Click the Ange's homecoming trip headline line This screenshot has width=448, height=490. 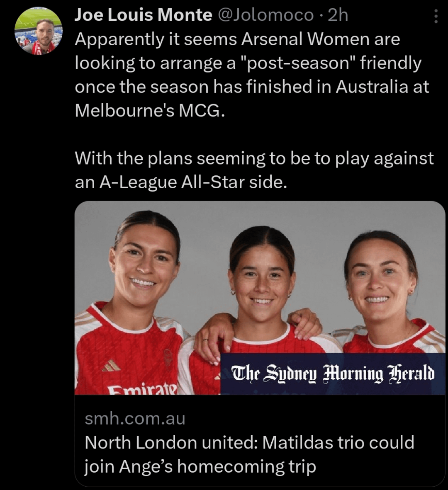[200, 466]
